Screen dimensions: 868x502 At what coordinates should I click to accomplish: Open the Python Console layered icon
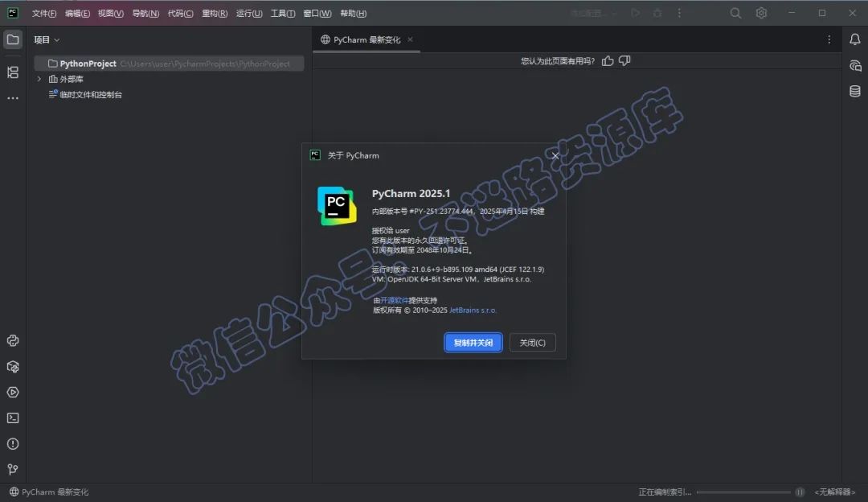click(13, 367)
